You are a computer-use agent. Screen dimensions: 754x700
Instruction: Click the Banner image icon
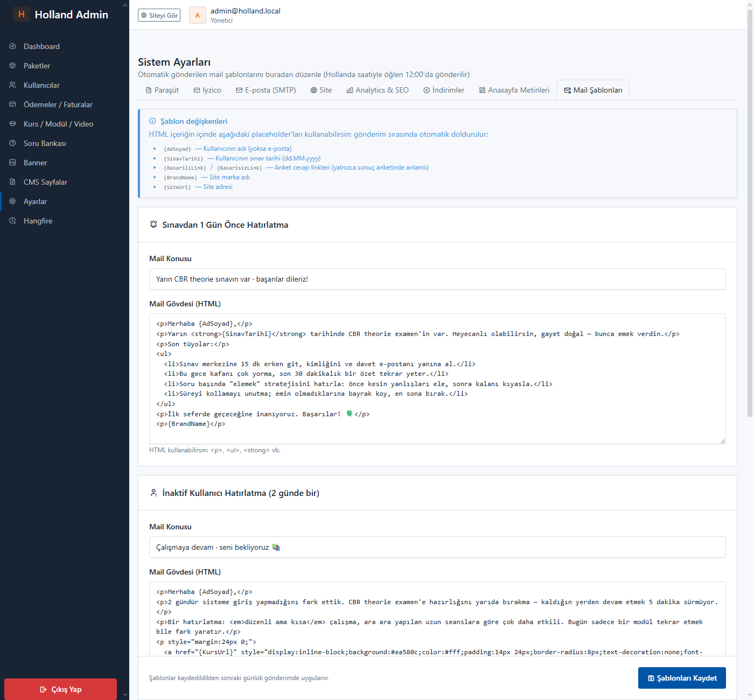tap(12, 163)
